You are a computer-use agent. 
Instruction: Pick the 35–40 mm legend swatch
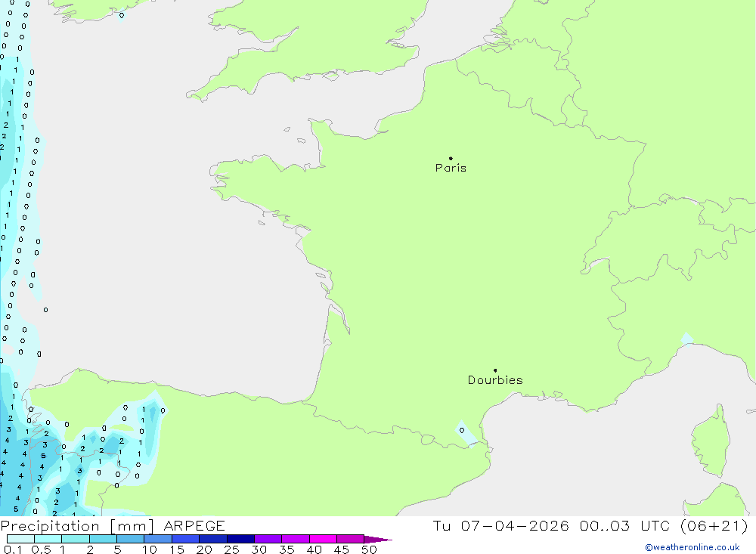pos(296,539)
